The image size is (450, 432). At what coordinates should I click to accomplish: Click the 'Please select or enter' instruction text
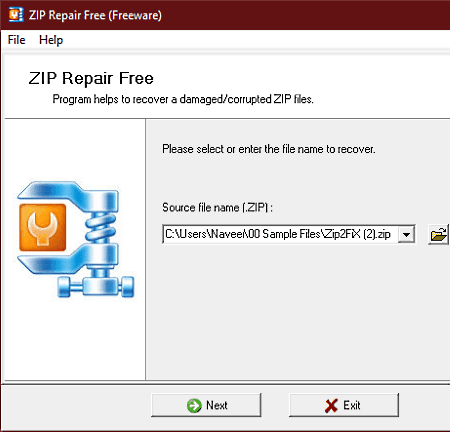point(269,149)
